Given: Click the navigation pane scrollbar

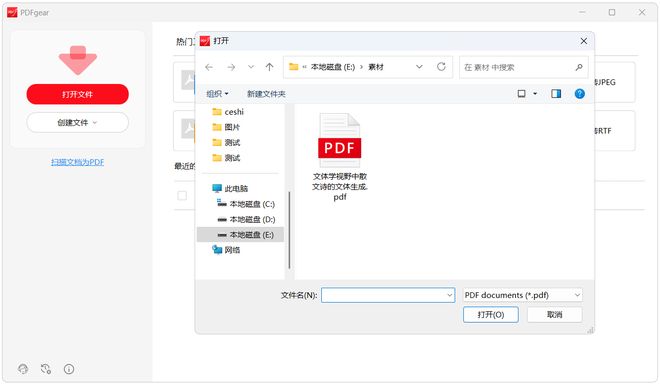Looking at the screenshot, I should point(289,230).
